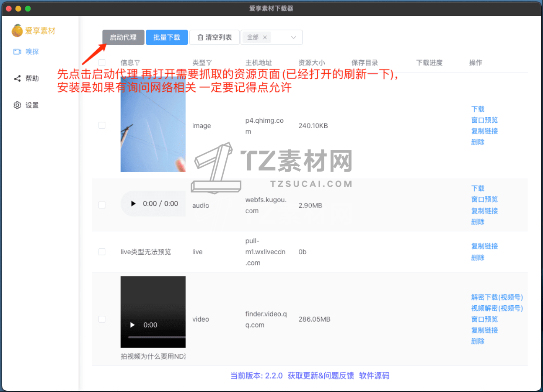The width and height of the screenshot is (543, 392).
Task: Click the 批量下载 batch download button
Action: pos(167,37)
